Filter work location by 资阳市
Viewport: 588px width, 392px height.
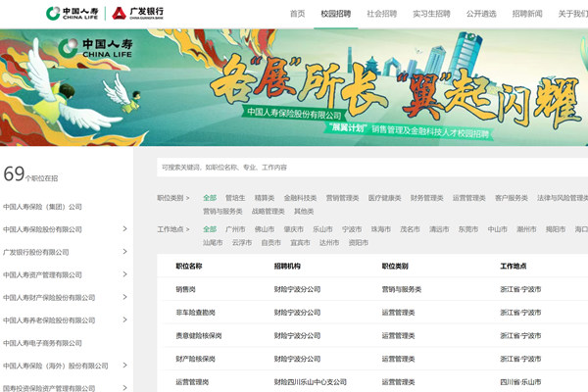click(x=359, y=243)
